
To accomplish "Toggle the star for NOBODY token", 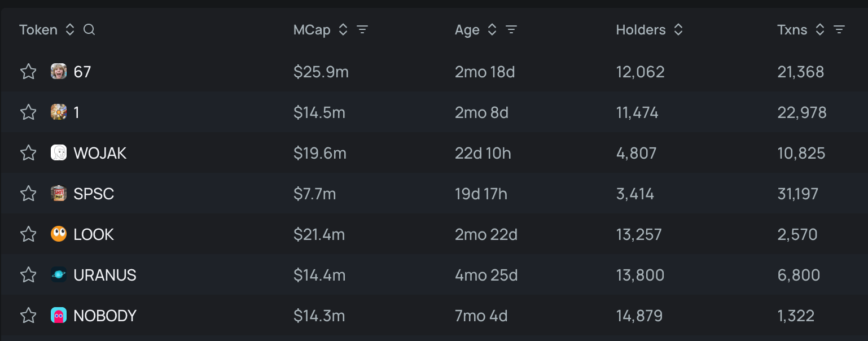I will pos(28,316).
